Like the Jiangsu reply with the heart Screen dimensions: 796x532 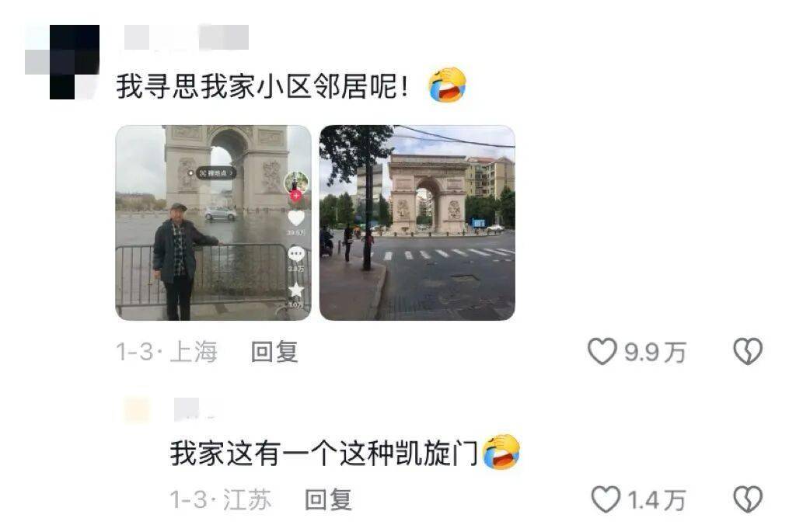point(606,499)
